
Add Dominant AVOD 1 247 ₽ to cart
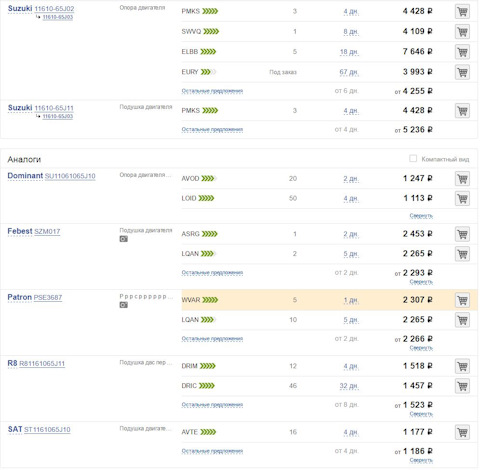coord(462,179)
